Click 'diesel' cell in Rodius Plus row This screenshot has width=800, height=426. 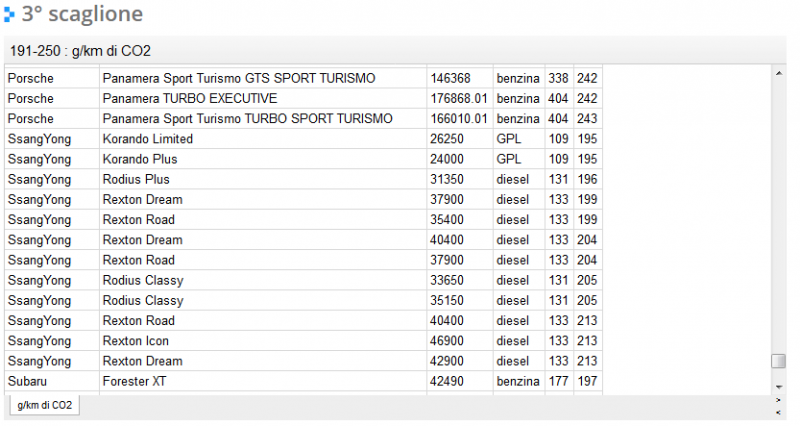pyautogui.click(x=519, y=180)
